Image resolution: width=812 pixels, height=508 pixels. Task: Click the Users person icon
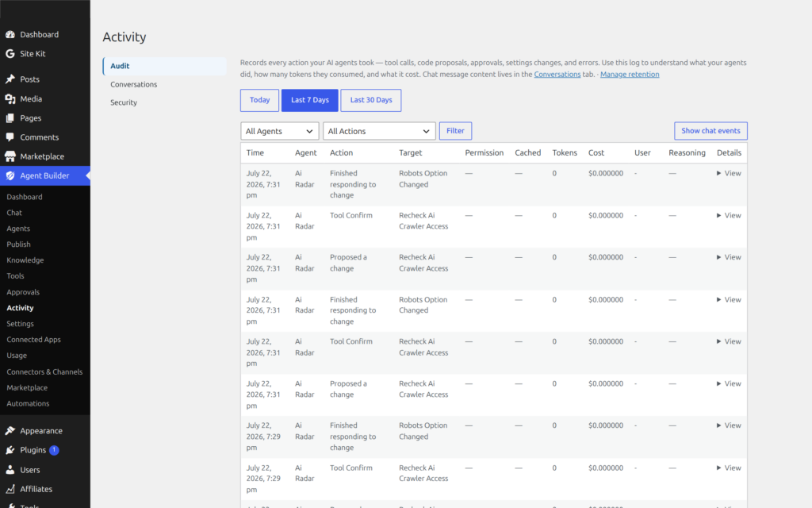(10, 470)
